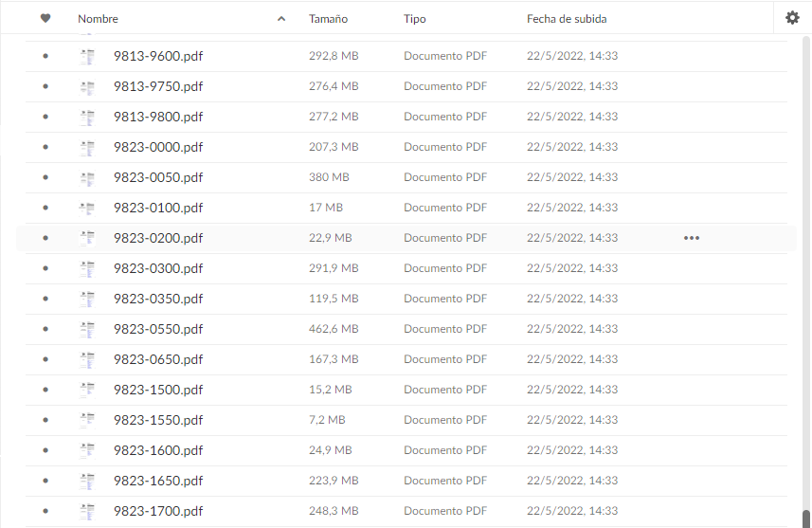This screenshot has height=528, width=812.
Task: Click the heart favorites column header icon
Action: pyautogui.click(x=45, y=19)
